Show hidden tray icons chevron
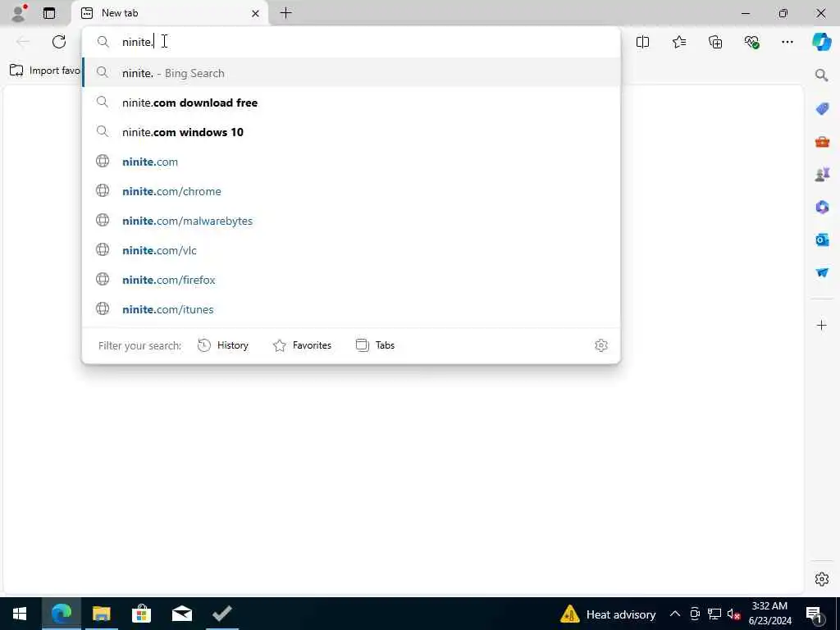This screenshot has height=630, width=840. 675,614
